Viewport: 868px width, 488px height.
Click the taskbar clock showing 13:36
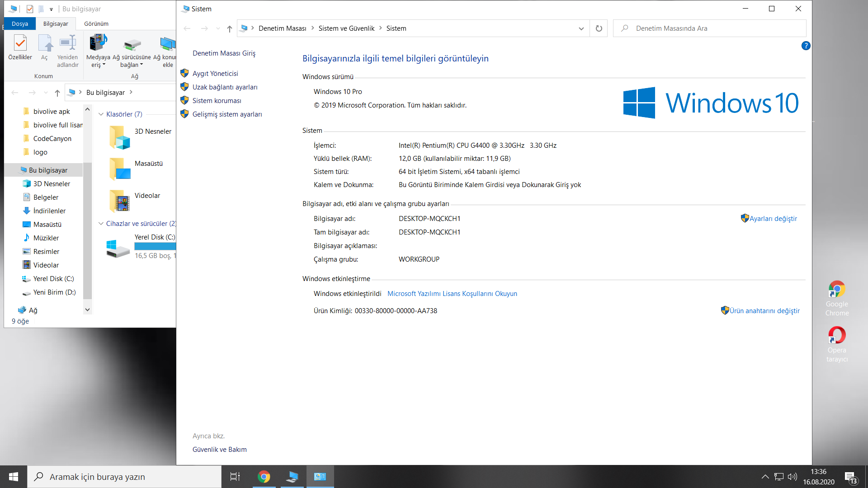(x=819, y=477)
